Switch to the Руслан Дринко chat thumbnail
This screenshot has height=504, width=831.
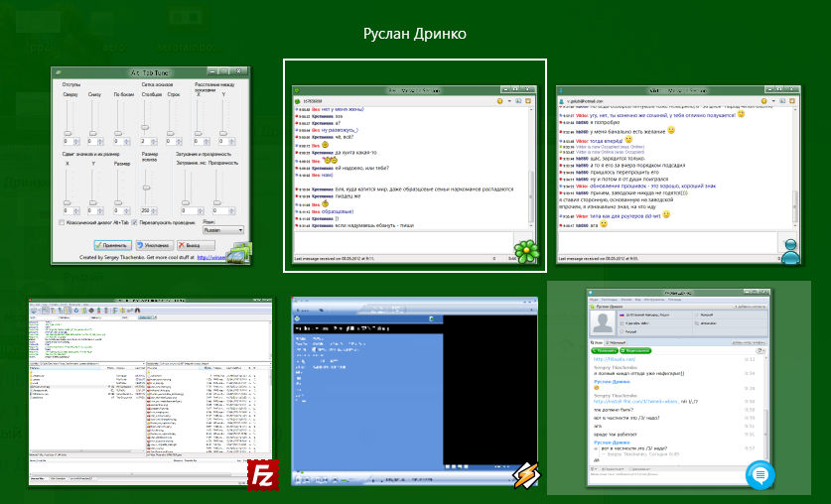pyautogui.click(x=678, y=387)
